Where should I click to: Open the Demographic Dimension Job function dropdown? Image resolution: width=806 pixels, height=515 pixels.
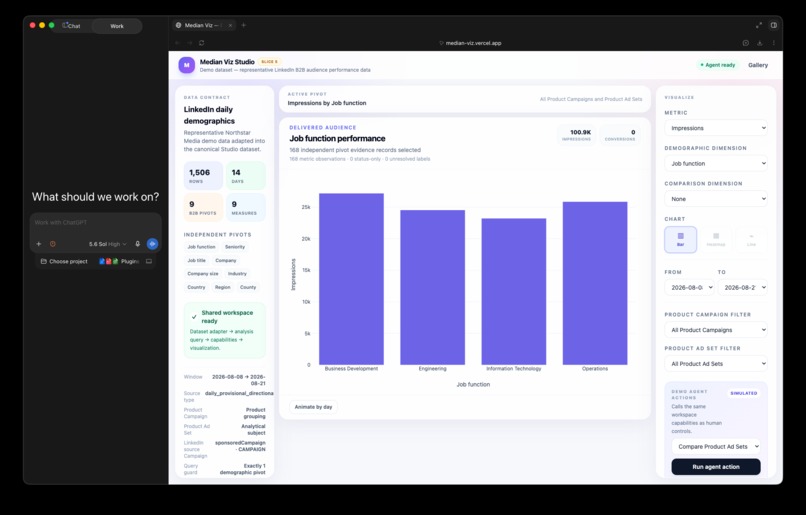pos(716,163)
